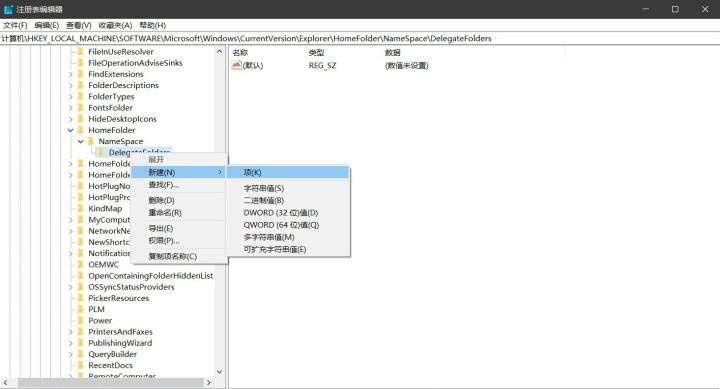The image size is (720, 389).
Task: Select the NameSpace folder icon
Action: [x=91, y=141]
